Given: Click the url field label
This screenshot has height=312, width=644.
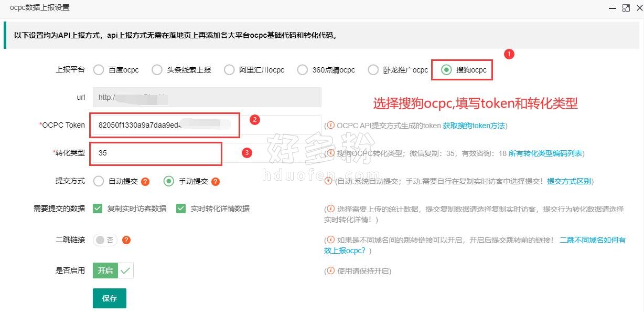Looking at the screenshot, I should (x=81, y=98).
